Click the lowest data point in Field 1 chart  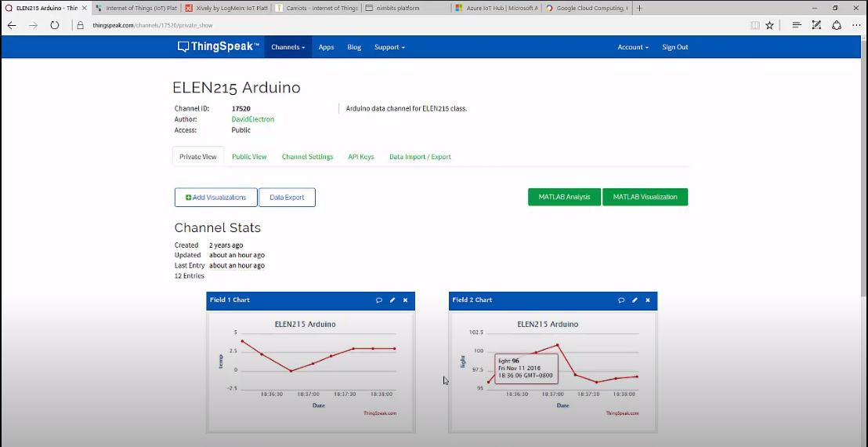tap(291, 371)
